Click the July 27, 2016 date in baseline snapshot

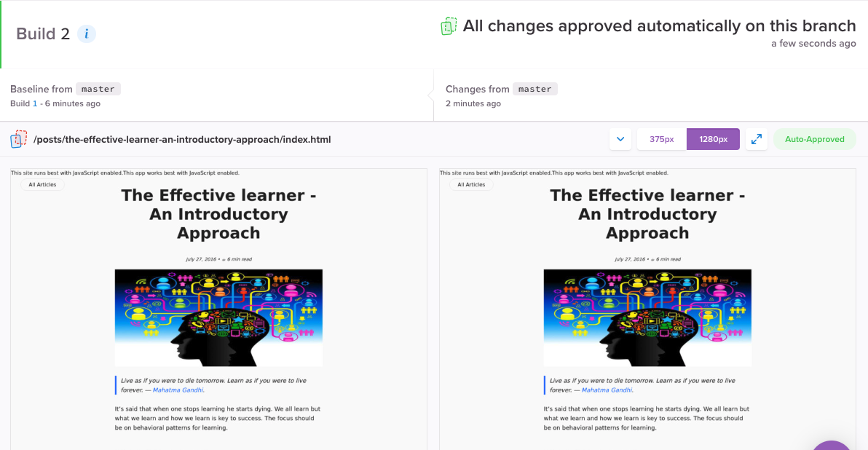tap(201, 259)
